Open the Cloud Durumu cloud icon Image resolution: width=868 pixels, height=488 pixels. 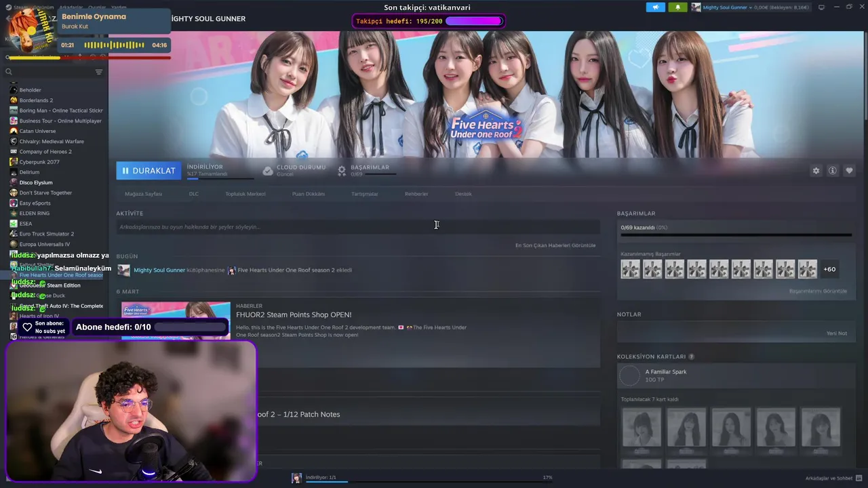268,171
